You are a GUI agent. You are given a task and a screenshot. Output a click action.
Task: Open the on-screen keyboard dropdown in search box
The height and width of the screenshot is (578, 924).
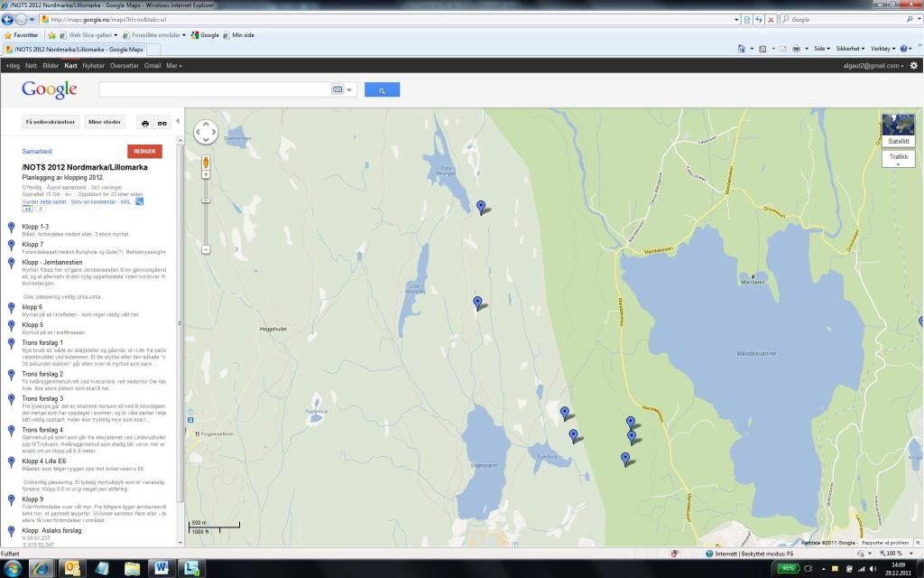(x=343, y=89)
